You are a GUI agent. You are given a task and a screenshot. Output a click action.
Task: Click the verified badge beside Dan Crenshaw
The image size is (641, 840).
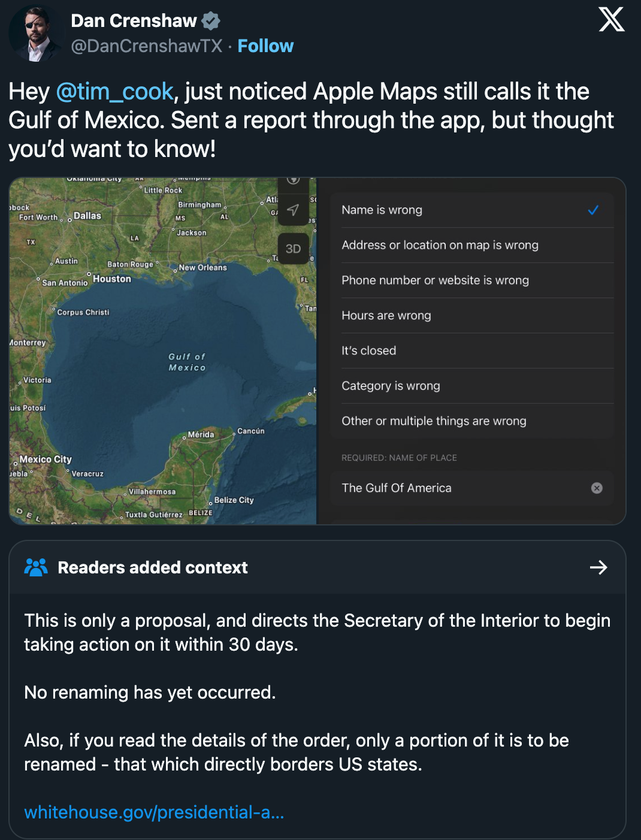[211, 21]
